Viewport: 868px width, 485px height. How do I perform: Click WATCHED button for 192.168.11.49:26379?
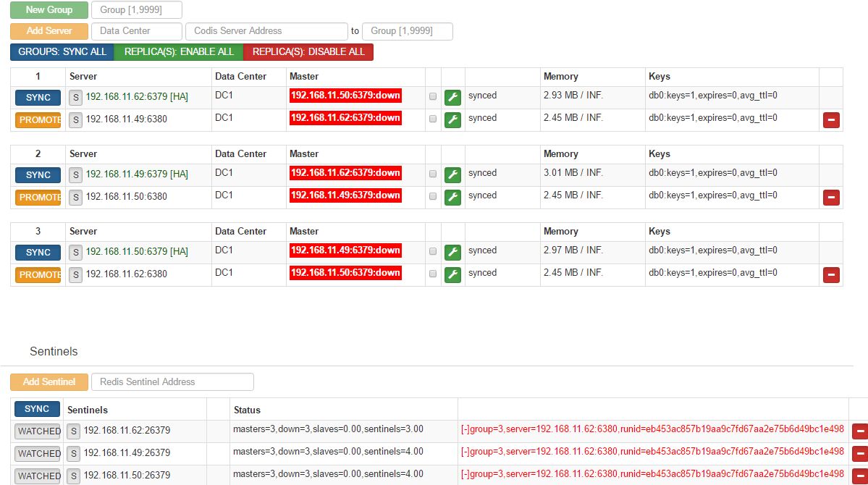(x=38, y=454)
